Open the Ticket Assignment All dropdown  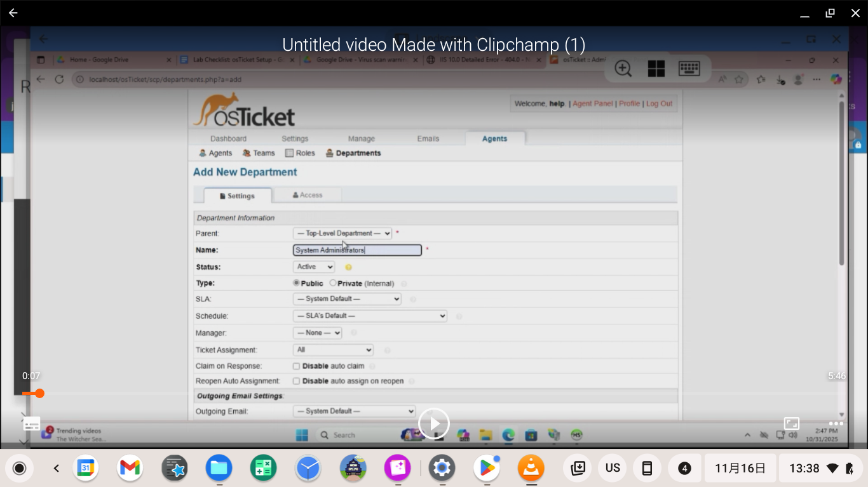coord(333,350)
